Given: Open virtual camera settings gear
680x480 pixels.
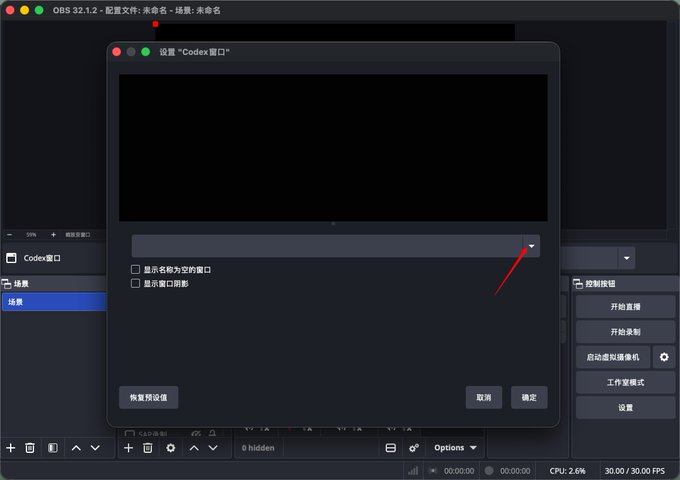Looking at the screenshot, I should (664, 357).
